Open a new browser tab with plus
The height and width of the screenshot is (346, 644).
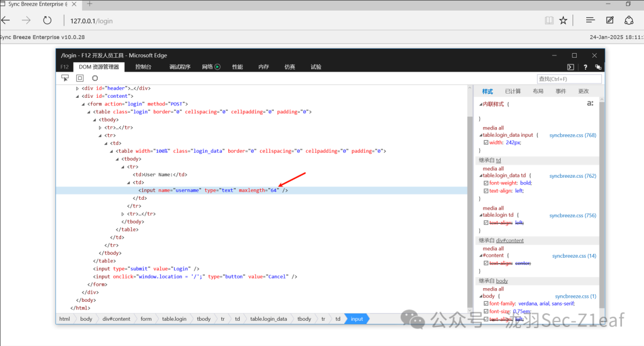click(x=89, y=4)
